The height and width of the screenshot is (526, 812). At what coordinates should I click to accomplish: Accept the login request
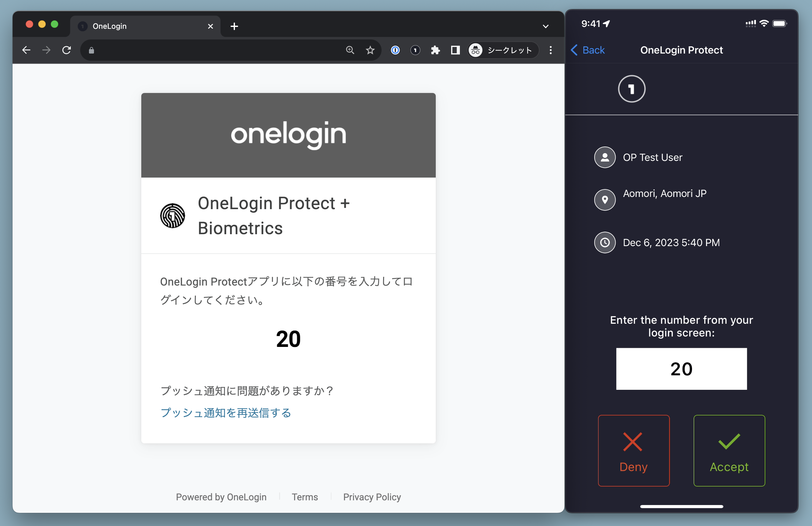(729, 451)
